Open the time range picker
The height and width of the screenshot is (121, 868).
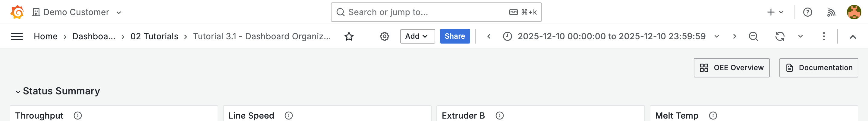(x=611, y=36)
